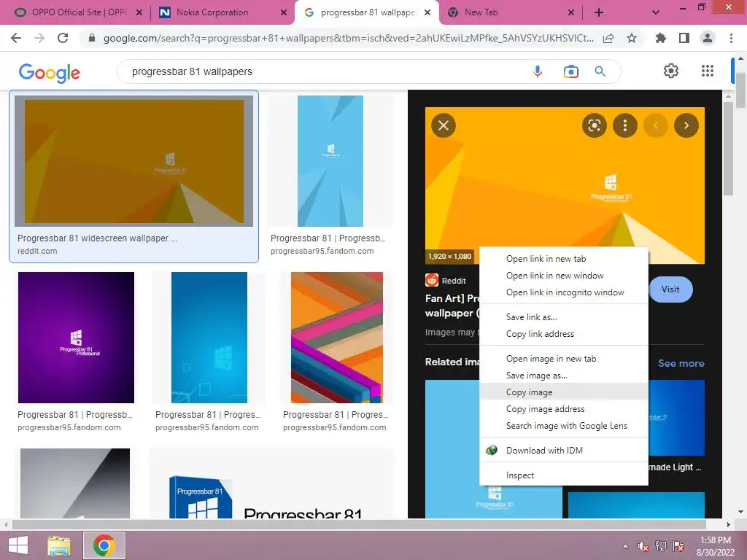This screenshot has width=747, height=560.
Task: Open Google quick settings gear
Action: tap(671, 71)
